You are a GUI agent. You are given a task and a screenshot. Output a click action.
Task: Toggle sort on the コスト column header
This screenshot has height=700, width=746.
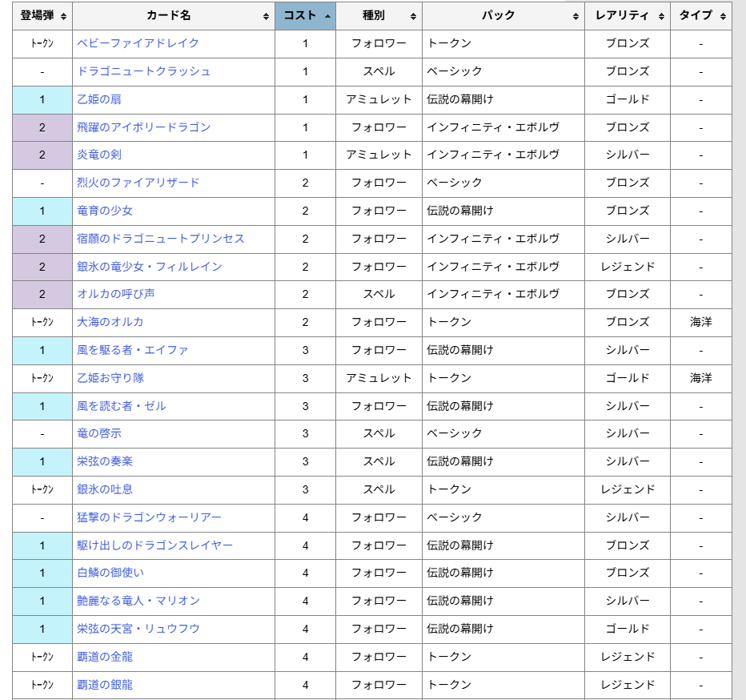coord(305,16)
